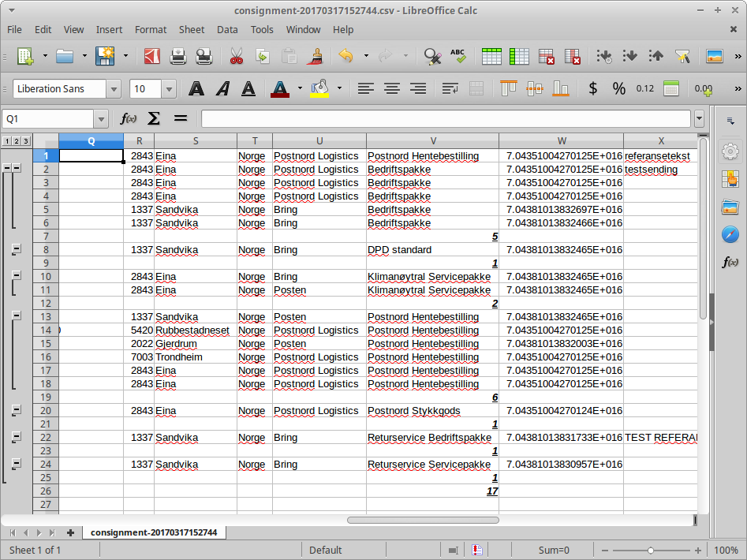Set font color red swatch
The height and width of the screenshot is (560, 747).
point(280,88)
